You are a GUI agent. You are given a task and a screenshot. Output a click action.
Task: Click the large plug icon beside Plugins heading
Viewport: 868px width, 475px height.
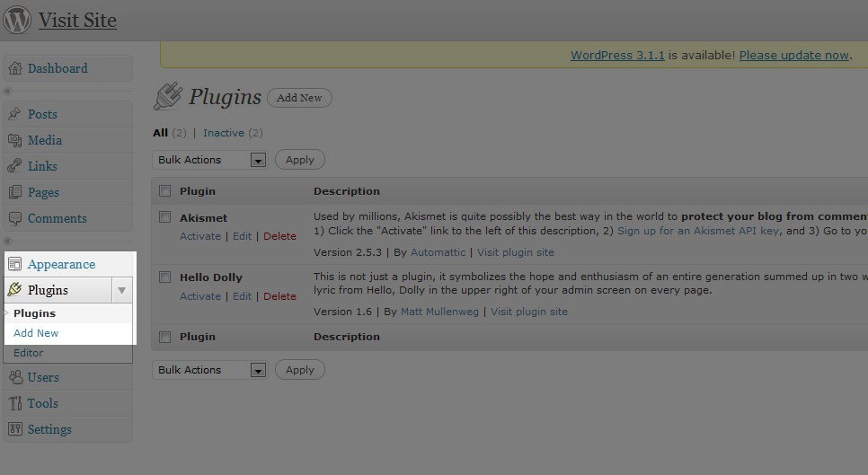coord(168,96)
